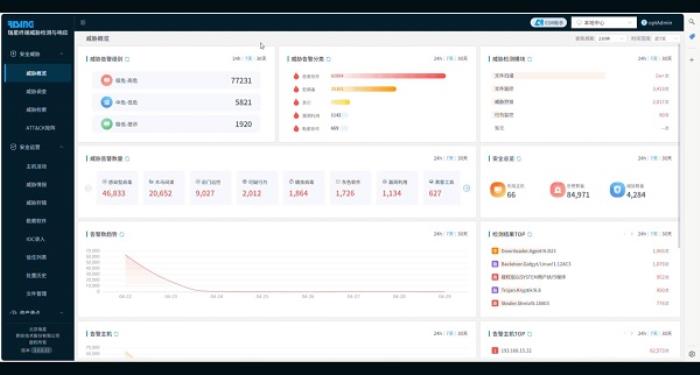This screenshot has height=375, width=700.
Task: Open the card showing 1,864 alerts
Action: pos(304,188)
